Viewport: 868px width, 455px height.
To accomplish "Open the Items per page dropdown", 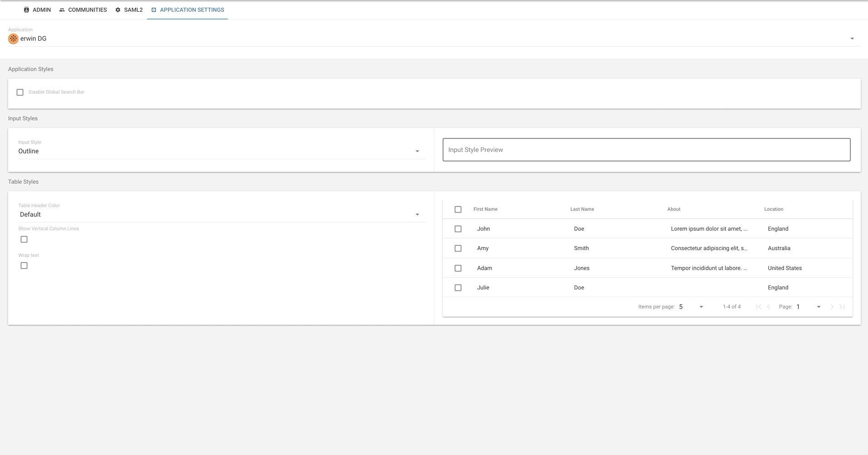I will pyautogui.click(x=691, y=307).
